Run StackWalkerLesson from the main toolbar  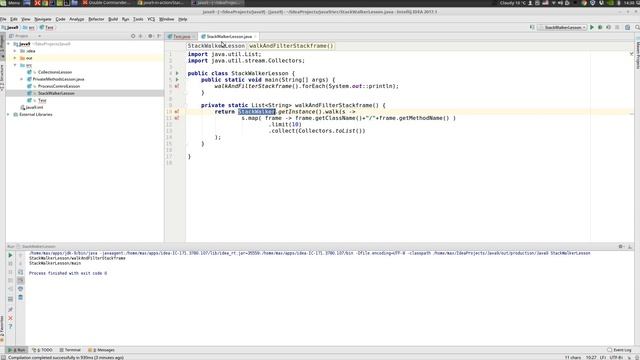coord(592,27)
